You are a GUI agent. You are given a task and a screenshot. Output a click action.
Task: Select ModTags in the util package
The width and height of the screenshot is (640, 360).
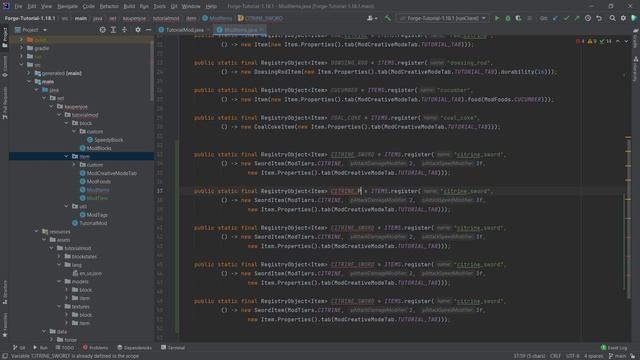click(x=94, y=215)
